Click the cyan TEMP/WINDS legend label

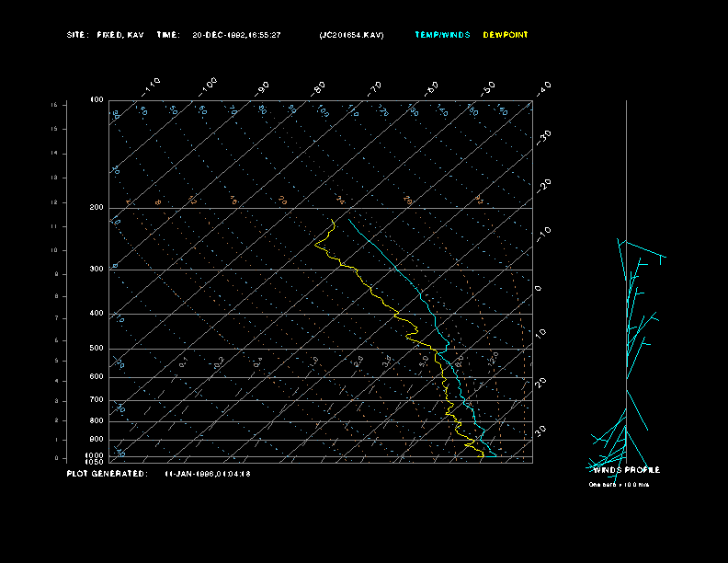click(442, 35)
